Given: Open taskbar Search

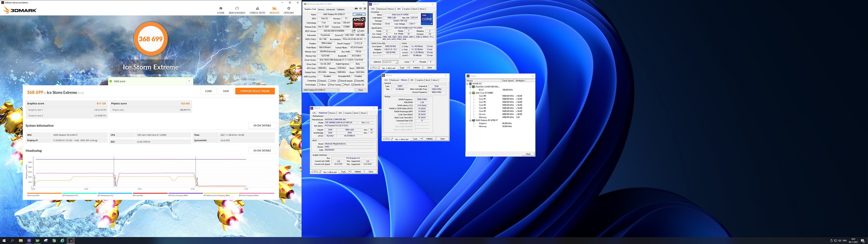Looking at the screenshot, I should tap(13, 241).
